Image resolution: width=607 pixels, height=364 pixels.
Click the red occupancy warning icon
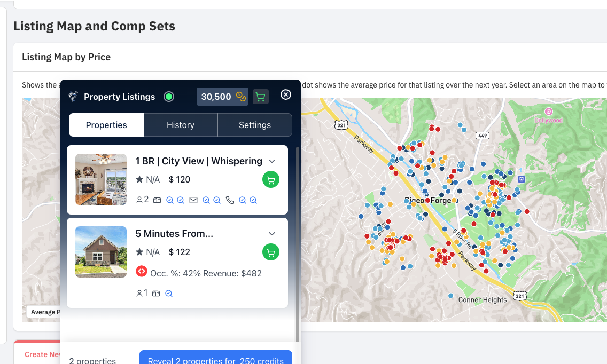141,271
